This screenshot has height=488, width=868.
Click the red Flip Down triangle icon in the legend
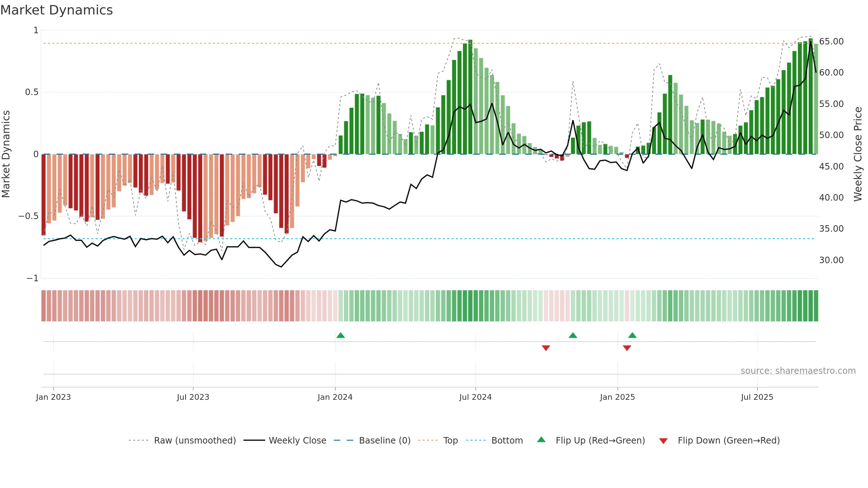tap(663, 441)
